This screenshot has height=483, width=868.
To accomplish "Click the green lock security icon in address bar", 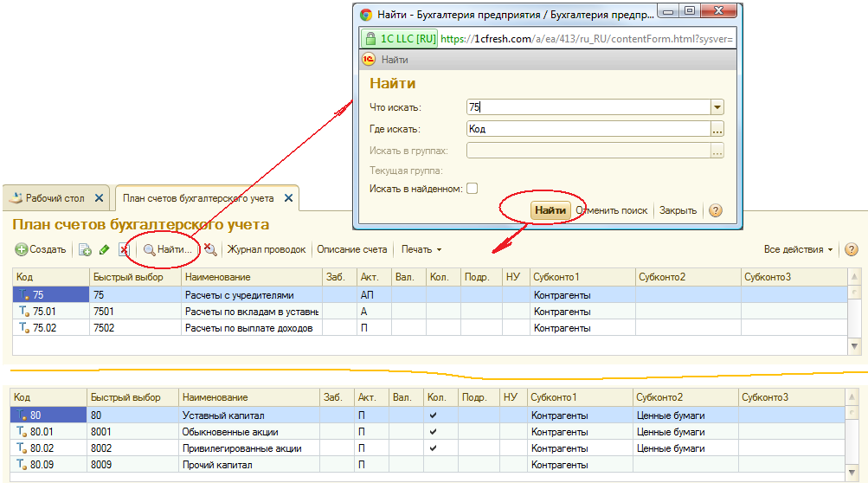I will (370, 39).
